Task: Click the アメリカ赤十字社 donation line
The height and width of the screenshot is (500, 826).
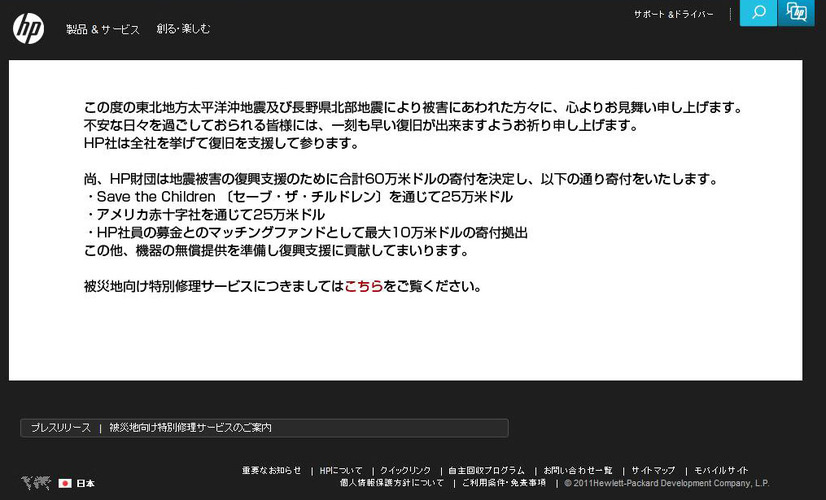Action: [204, 214]
